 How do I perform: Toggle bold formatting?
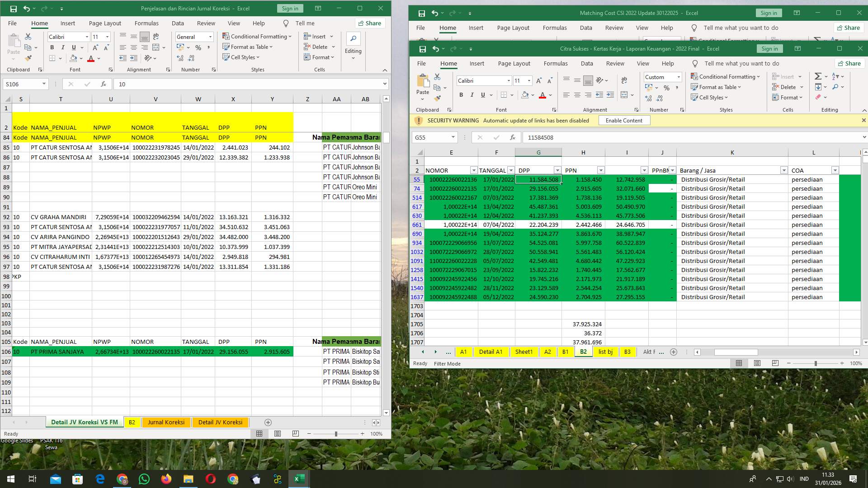coord(461,95)
